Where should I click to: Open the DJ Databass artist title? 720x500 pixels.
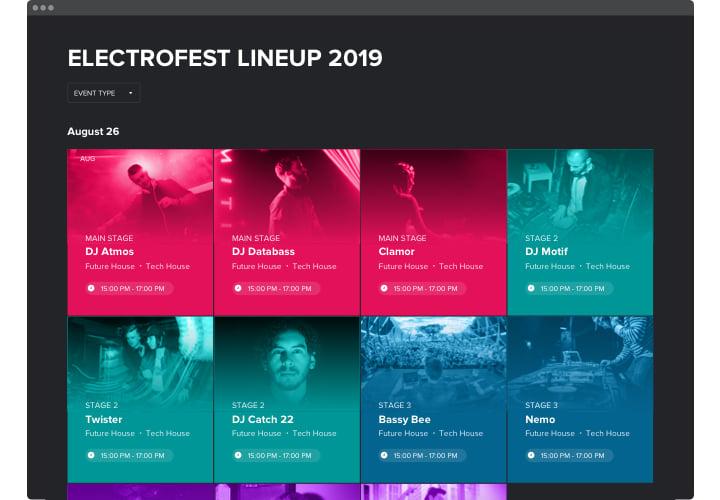pyautogui.click(x=263, y=252)
